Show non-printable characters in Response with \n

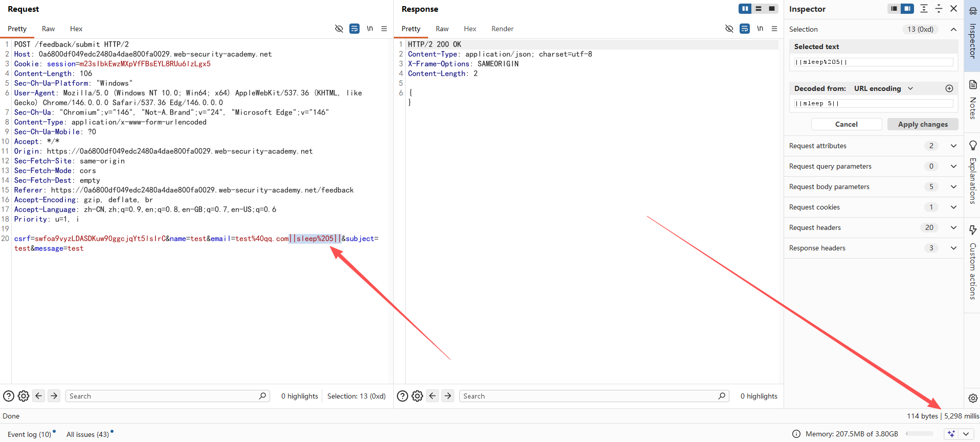(760, 29)
